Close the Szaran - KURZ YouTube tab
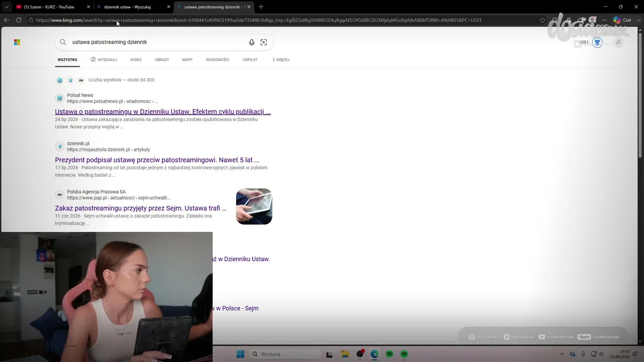This screenshot has width=644, height=362. (x=89, y=7)
